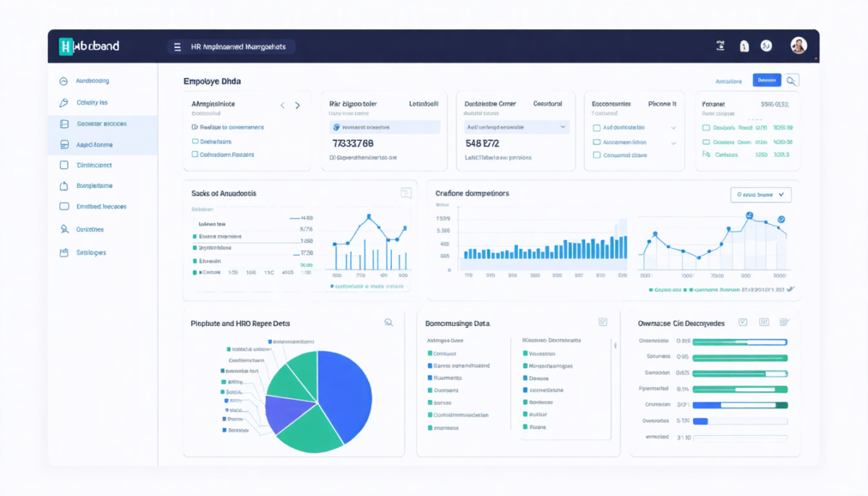
Task: Switch to the 'Ceoatoral' tab
Action: (548, 104)
